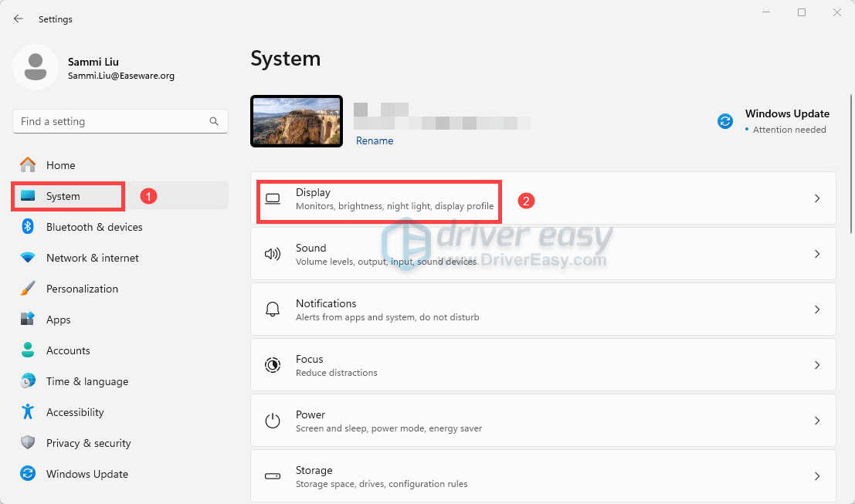Click the Personalization paintbrush icon
The image size is (855, 504).
click(x=28, y=289)
